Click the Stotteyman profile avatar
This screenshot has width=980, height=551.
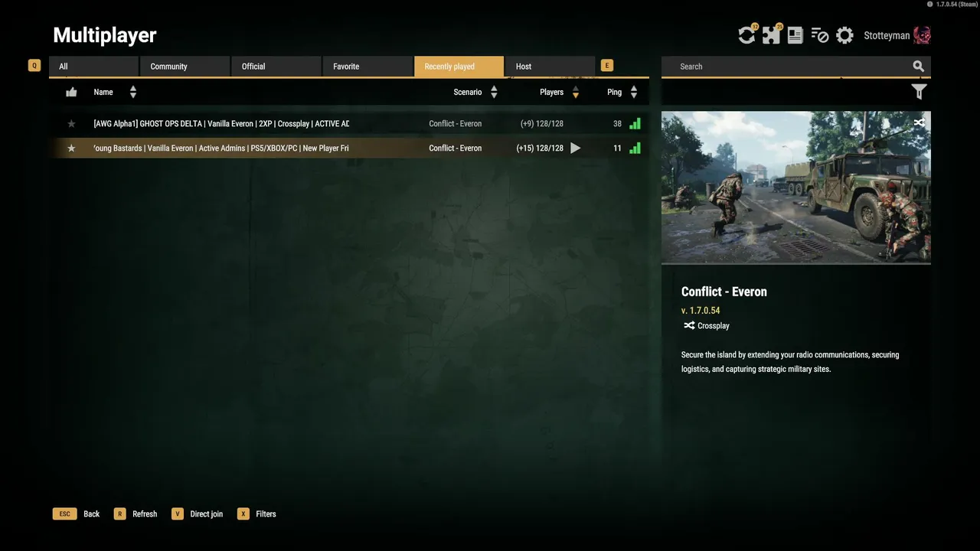pos(922,35)
